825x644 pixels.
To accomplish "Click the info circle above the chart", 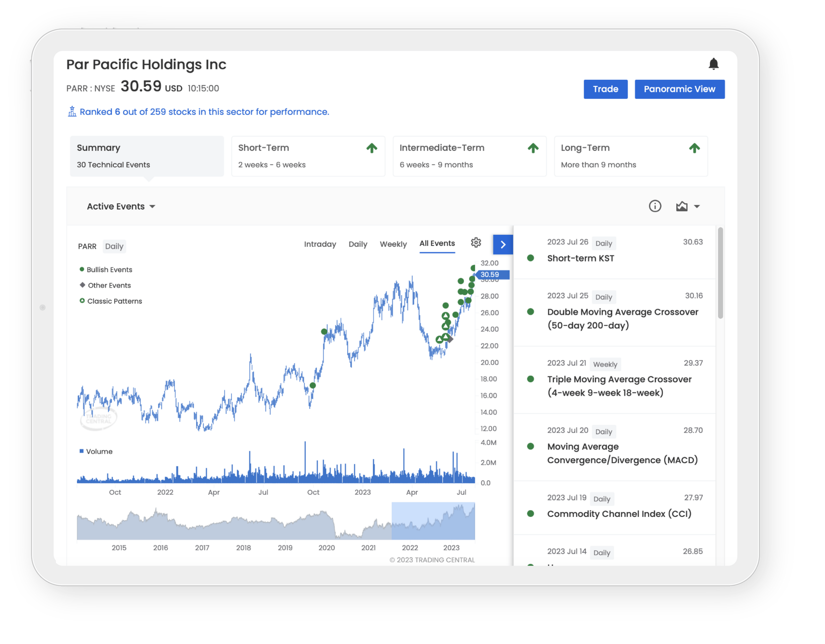I will pos(655,206).
